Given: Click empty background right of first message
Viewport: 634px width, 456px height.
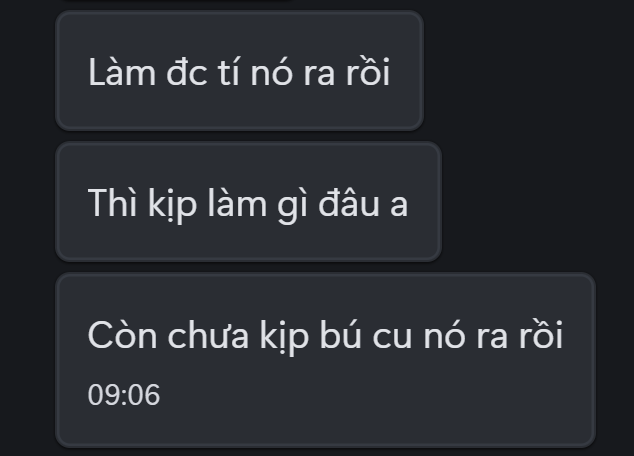Looking at the screenshot, I should (526, 71).
